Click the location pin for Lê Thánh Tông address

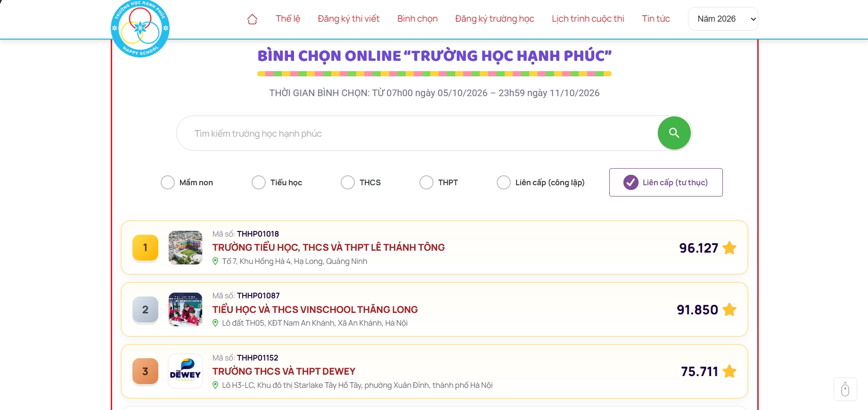pos(215,261)
